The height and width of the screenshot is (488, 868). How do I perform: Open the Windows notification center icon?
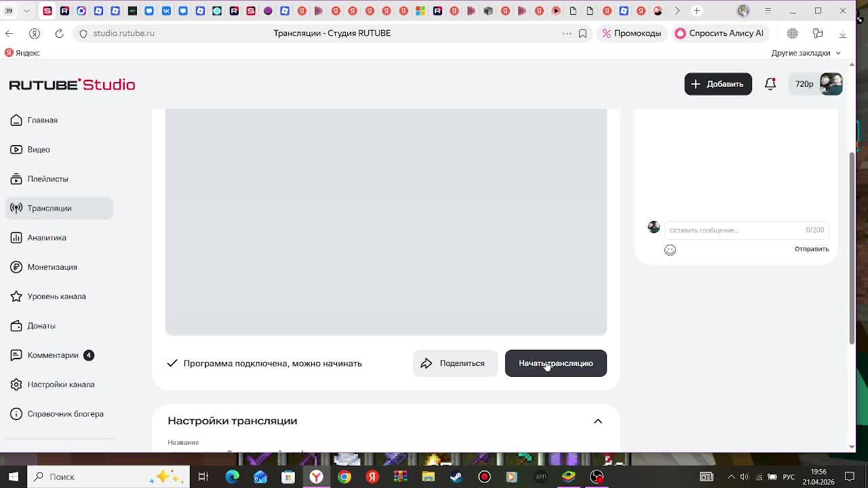(x=850, y=476)
